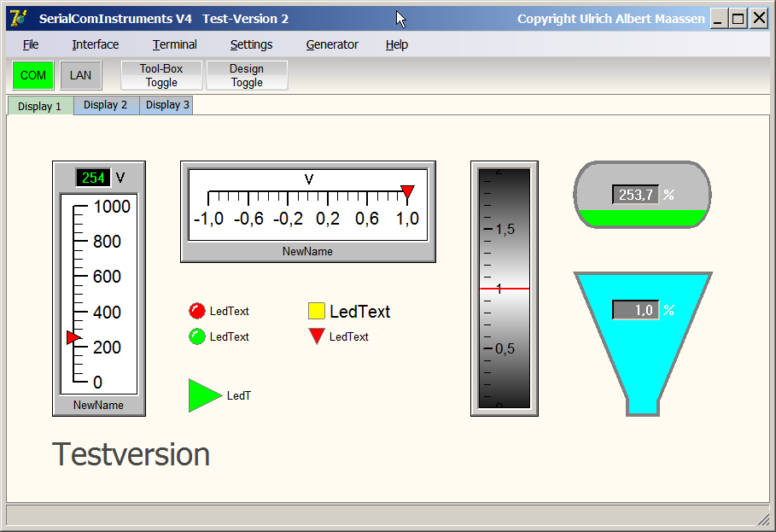
Task: Switch to the Display 1 tab
Action: point(40,106)
